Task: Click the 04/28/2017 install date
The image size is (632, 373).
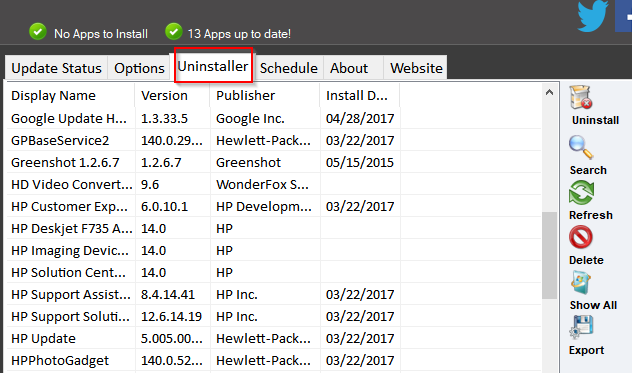Action: tap(360, 119)
